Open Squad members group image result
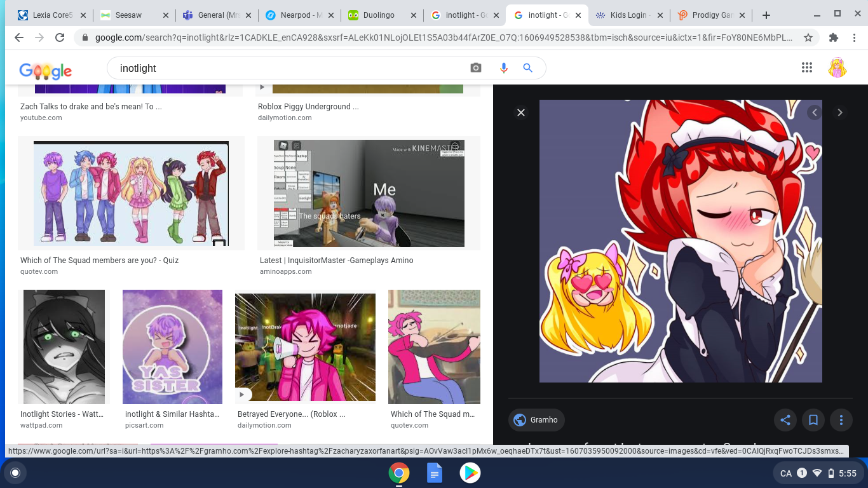Image resolution: width=868 pixels, height=488 pixels. pos(131,193)
